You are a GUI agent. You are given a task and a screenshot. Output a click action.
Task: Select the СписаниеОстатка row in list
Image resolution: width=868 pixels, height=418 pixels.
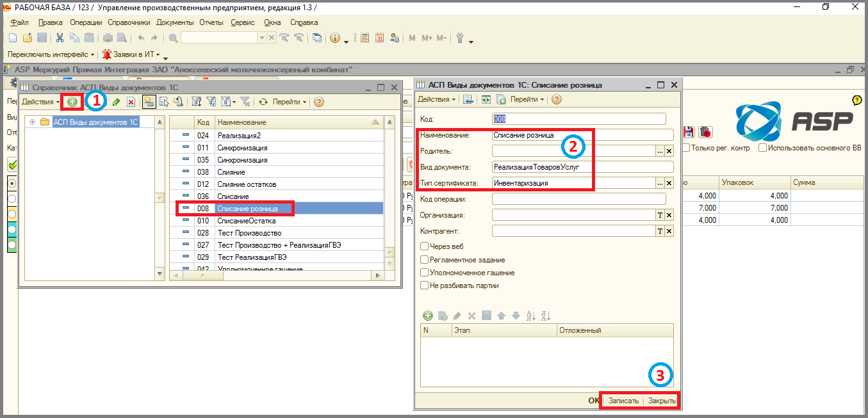coord(276,221)
